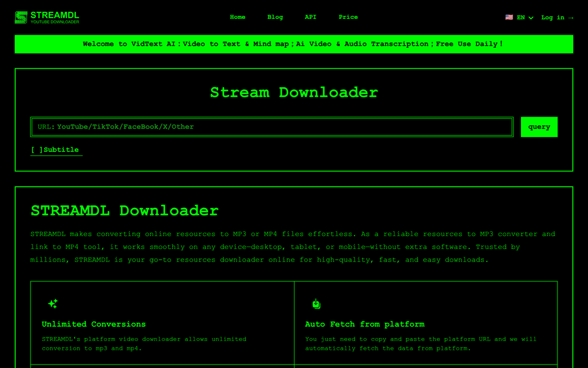Open the Blog page
Screen dimensions: 588x368
pos(275,17)
